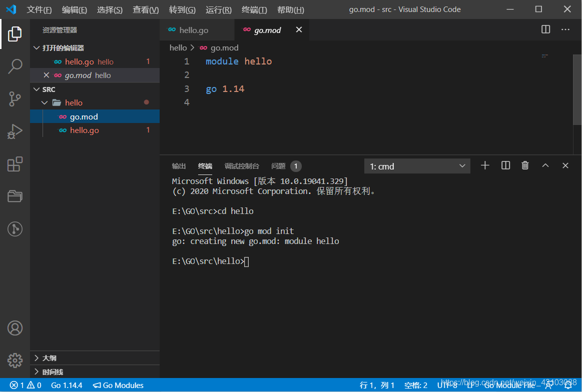Close the go.mod editor tab

pos(299,29)
